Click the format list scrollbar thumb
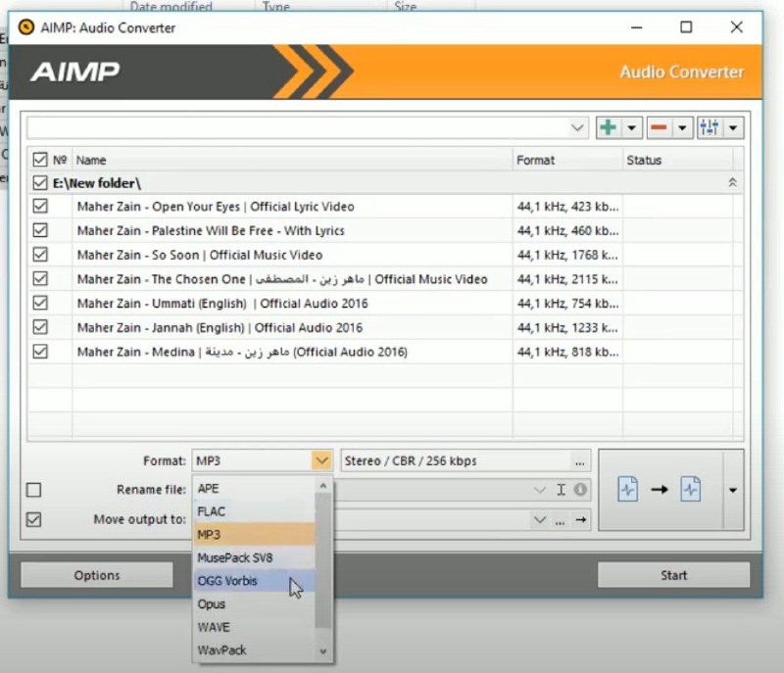This screenshot has height=673, width=784. tap(323, 560)
